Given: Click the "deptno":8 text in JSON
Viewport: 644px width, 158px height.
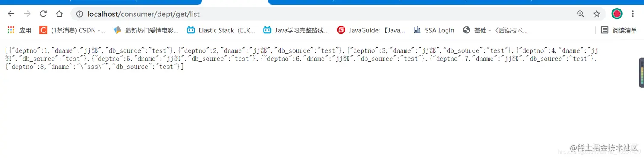Looking at the screenshot, I should (x=26, y=67).
